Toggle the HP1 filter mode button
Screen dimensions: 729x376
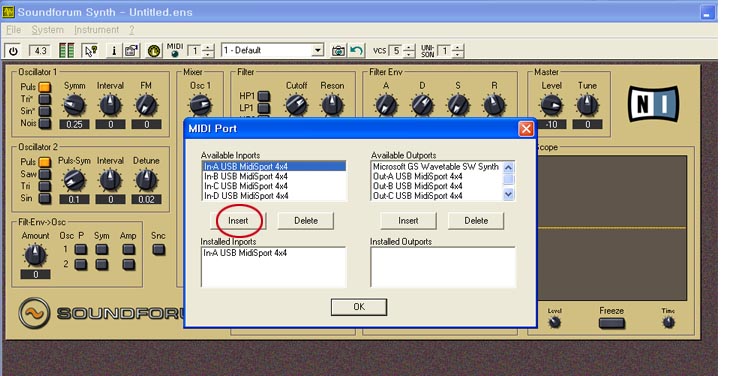click(x=264, y=96)
